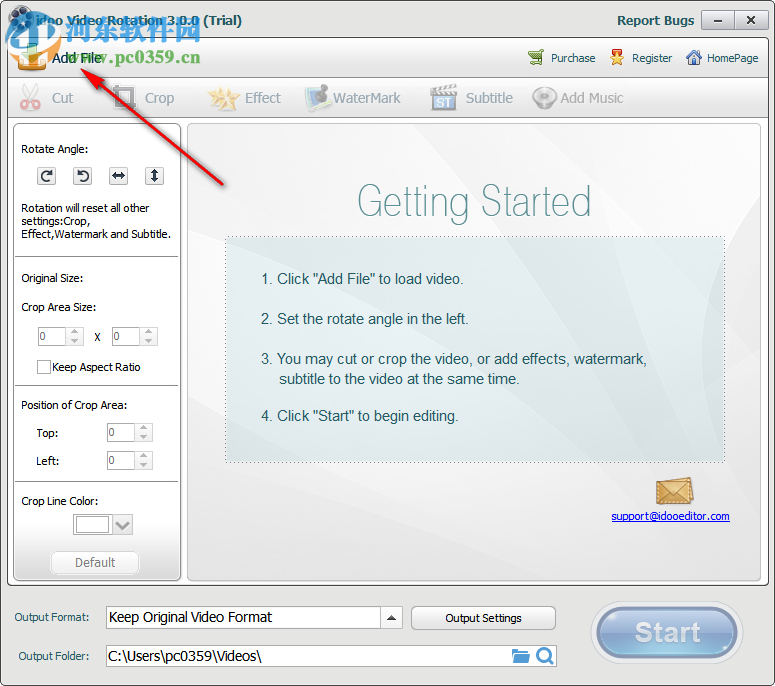The width and height of the screenshot is (775, 686).
Task: Decrease crop area width stepper down
Action: (x=74, y=341)
